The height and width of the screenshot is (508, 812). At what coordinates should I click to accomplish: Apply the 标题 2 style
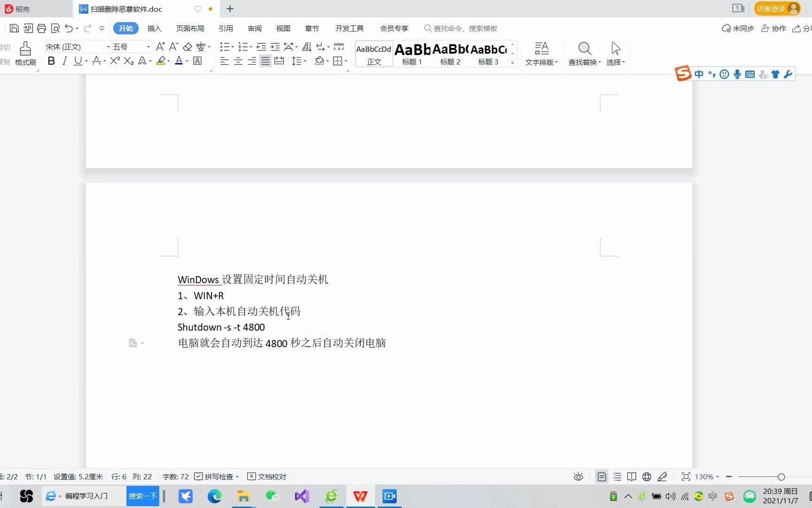[450, 54]
